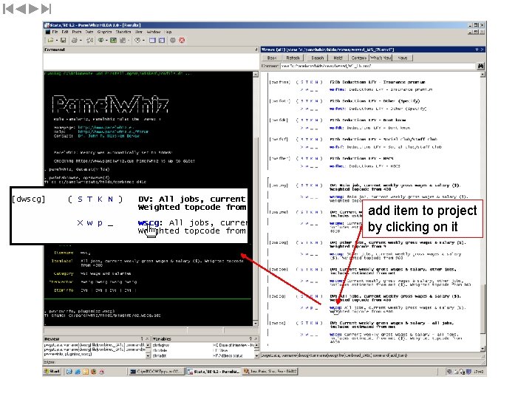
Task: Click the grey Clear -more- toolbar icon
Action: click(173, 41)
